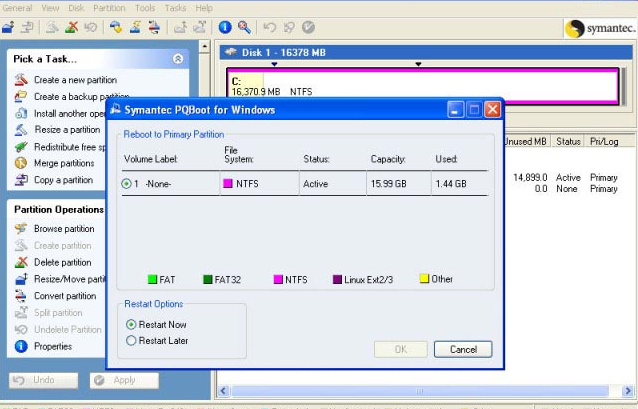Image resolution: width=638 pixels, height=409 pixels.
Task: Click the Browse partition icon
Action: (x=20, y=229)
